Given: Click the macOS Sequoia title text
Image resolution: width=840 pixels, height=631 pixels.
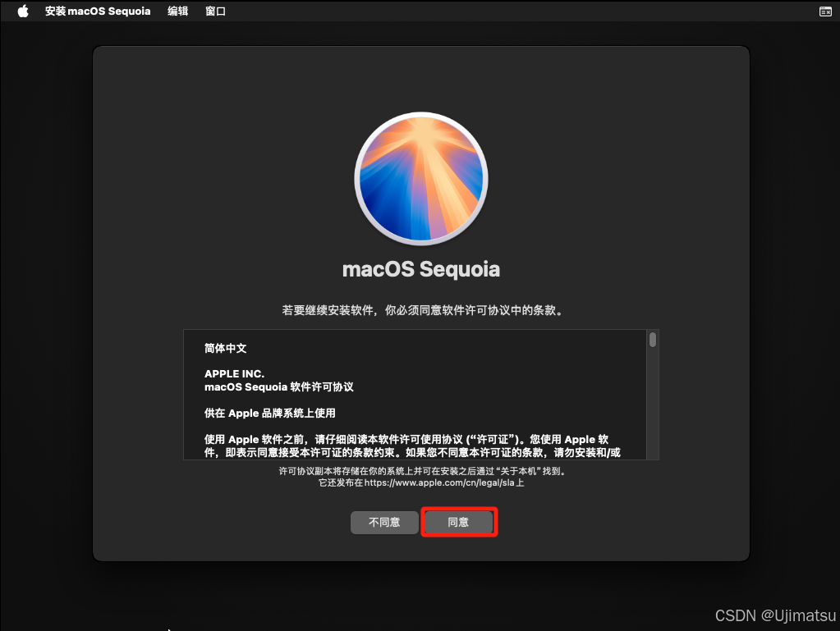Looking at the screenshot, I should pos(421,269).
